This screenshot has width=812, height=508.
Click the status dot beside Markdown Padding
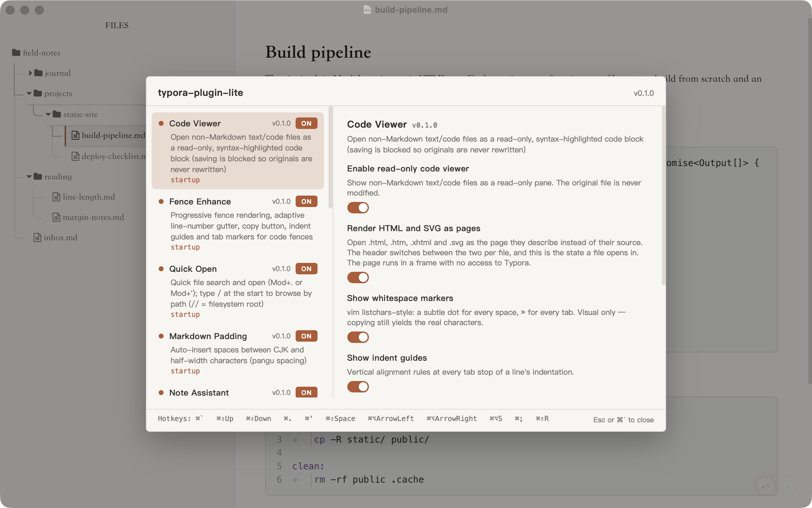[x=161, y=336]
